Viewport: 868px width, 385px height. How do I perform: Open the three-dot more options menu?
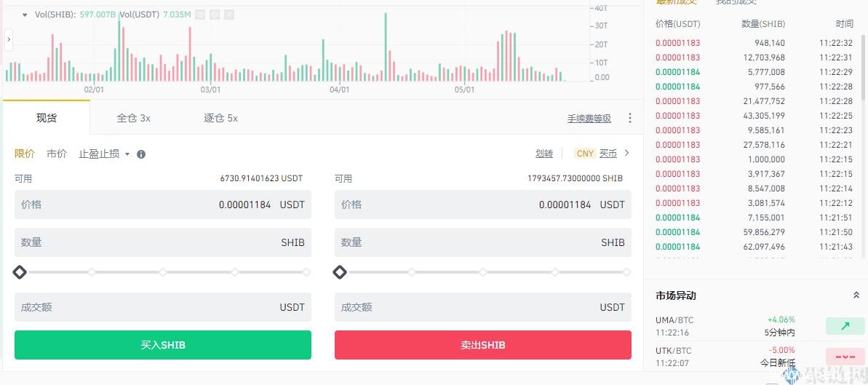(630, 118)
